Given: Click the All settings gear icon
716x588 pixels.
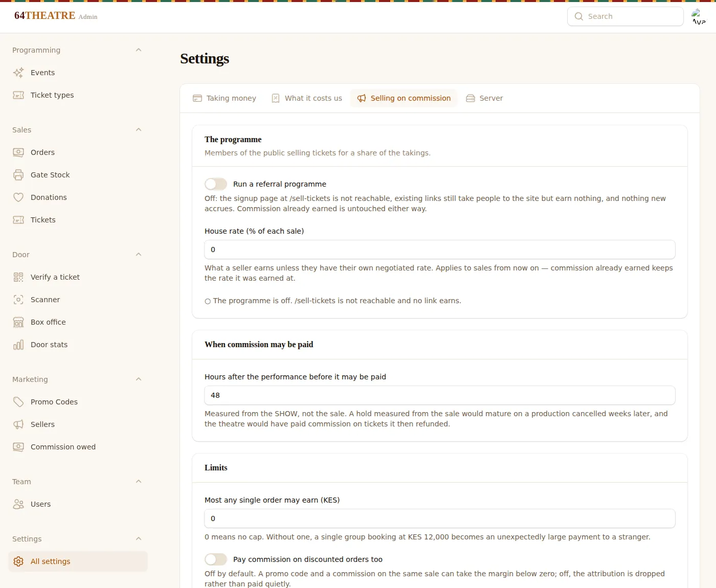Looking at the screenshot, I should point(18,561).
